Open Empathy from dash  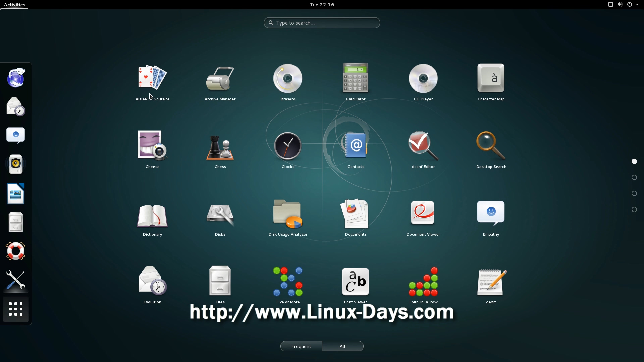point(16,135)
